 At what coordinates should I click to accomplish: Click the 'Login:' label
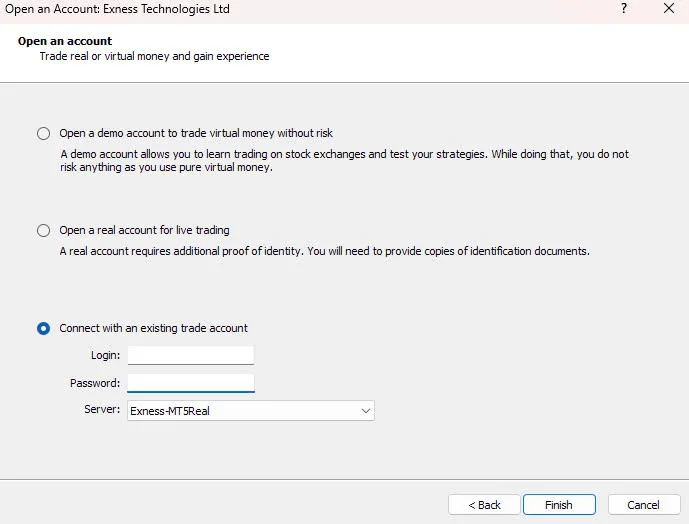pyautogui.click(x=105, y=355)
